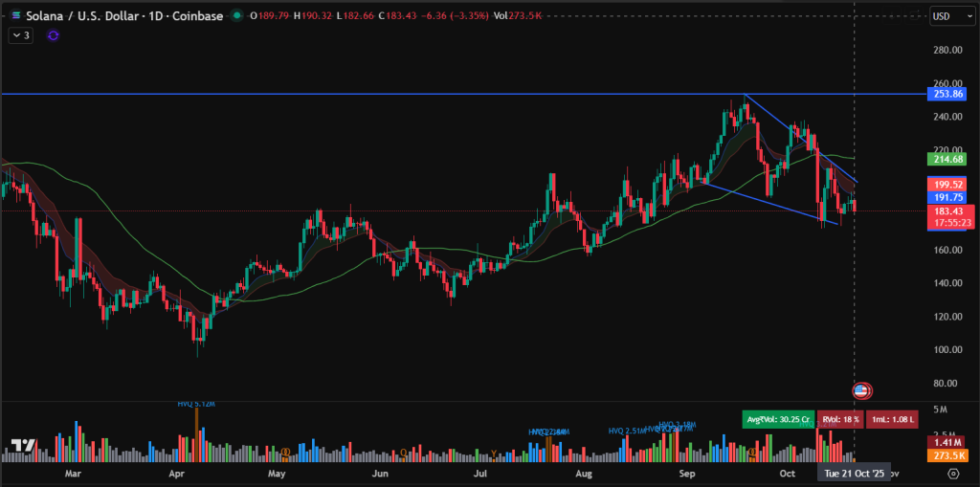This screenshot has height=487, width=980.
Task: Click the US flag economic event icon
Action: pos(861,391)
